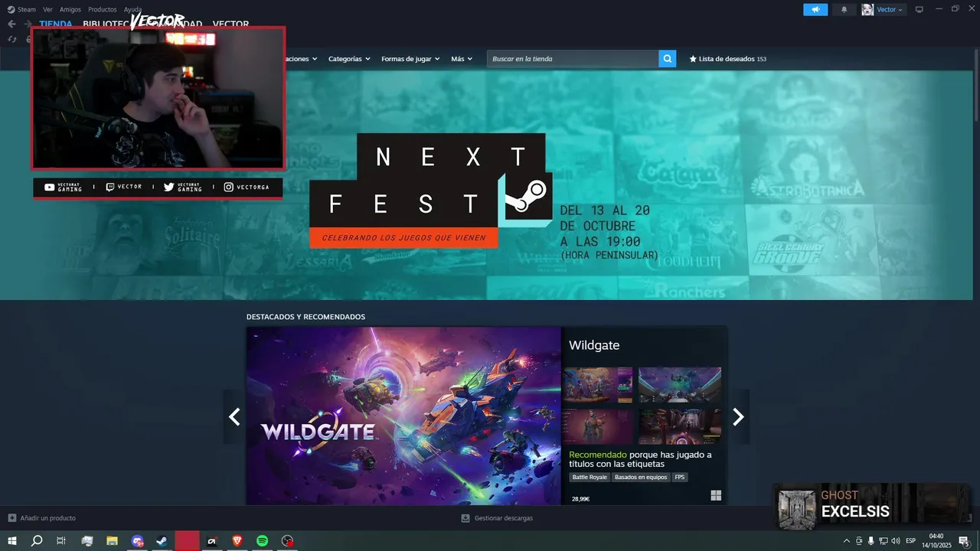
Task: Click the Steam search magnifier button
Action: click(668, 59)
